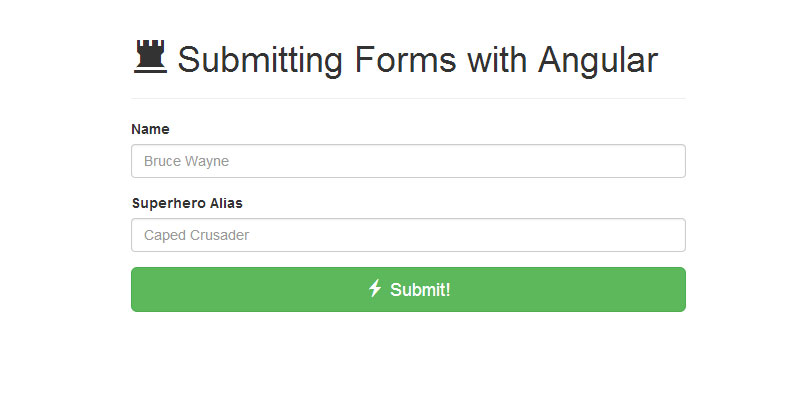This screenshot has width=800, height=400.
Task: Click the left edge of the Submit! button
Action: click(x=140, y=289)
